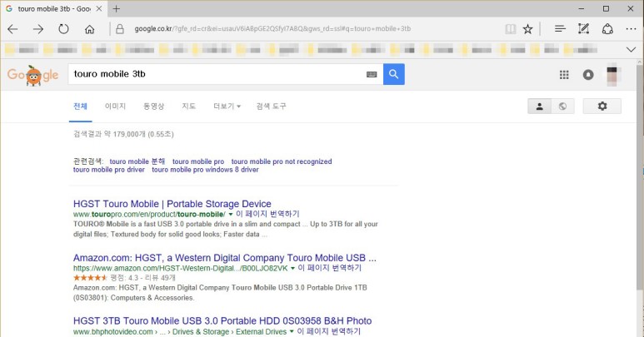This screenshot has height=337, width=644.
Task: Open related search touro mobile pro driver
Action: [x=109, y=170]
